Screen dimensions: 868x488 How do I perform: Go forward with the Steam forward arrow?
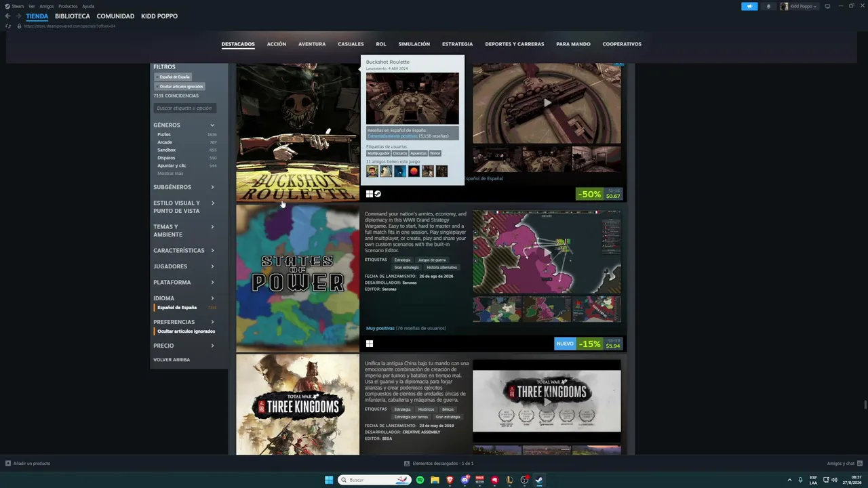[x=18, y=16]
